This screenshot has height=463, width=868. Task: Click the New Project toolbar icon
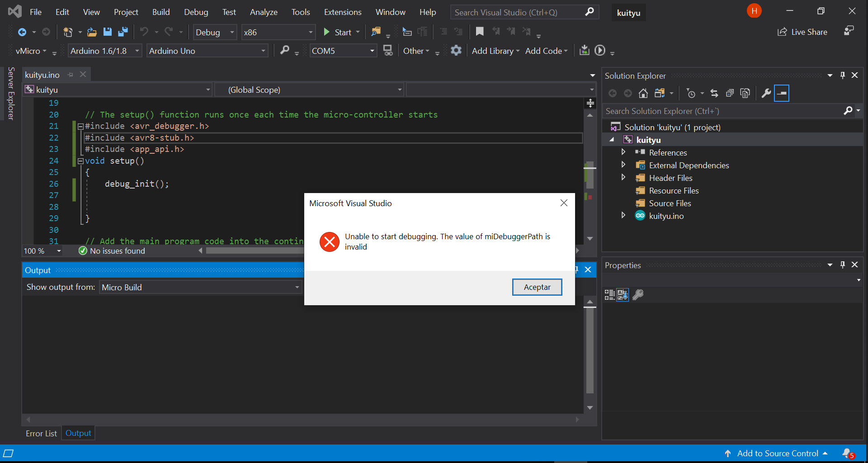click(68, 32)
